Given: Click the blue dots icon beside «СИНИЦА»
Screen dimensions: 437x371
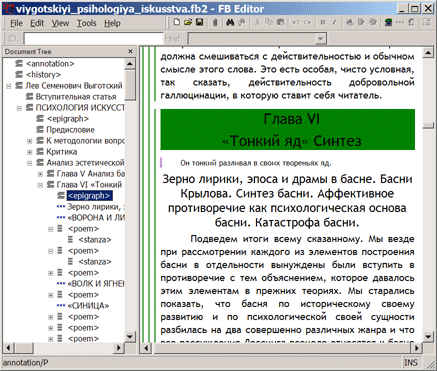Looking at the screenshot, I should point(61,305).
